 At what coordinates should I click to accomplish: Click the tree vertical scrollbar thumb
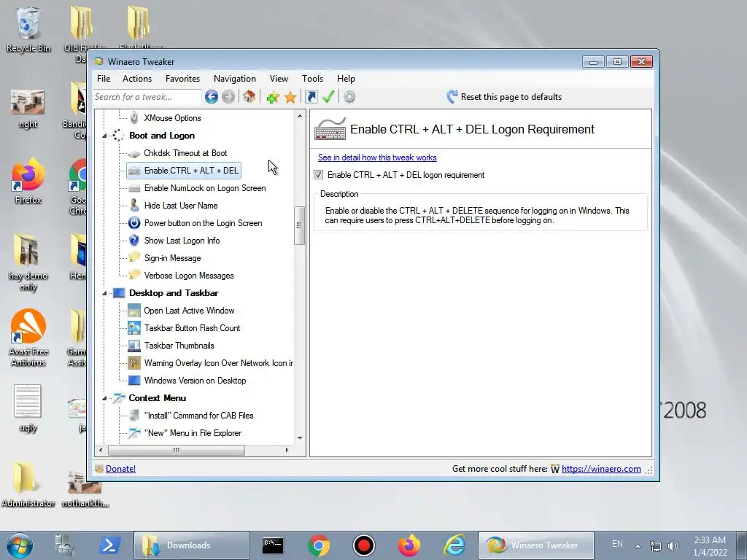click(299, 225)
